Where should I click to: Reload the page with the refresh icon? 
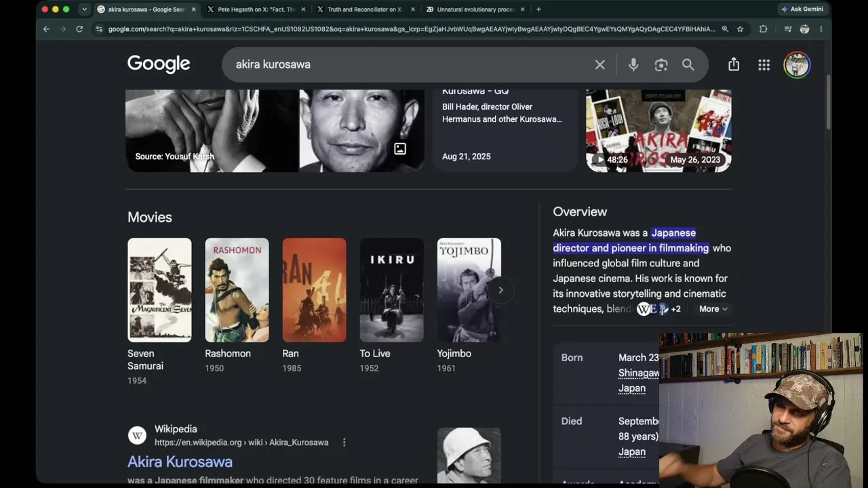[79, 29]
